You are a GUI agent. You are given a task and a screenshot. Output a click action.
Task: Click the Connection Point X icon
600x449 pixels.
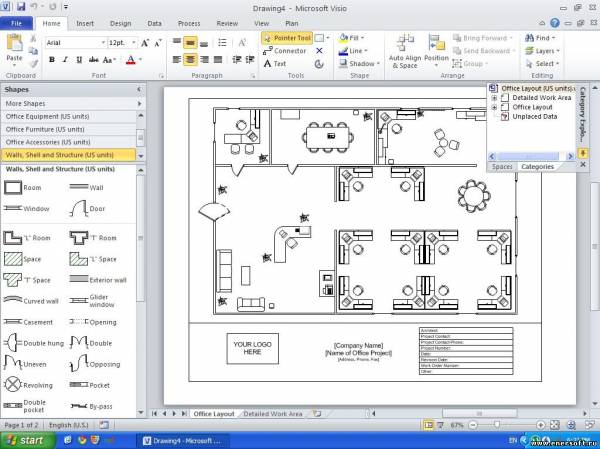click(x=319, y=51)
